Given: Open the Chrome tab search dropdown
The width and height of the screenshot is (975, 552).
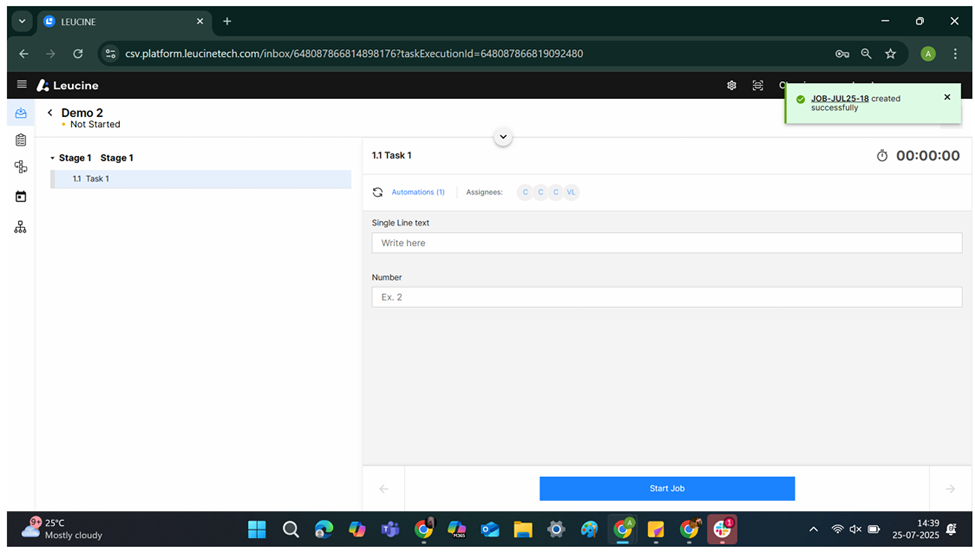Looking at the screenshot, I should click(22, 21).
